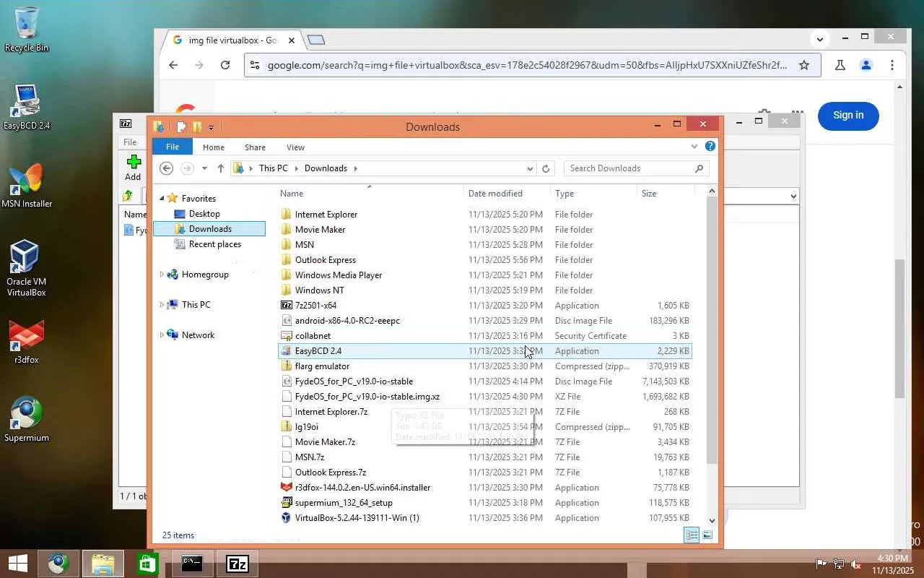Expand the This PC tree node
The image size is (924, 578).
[162, 305]
